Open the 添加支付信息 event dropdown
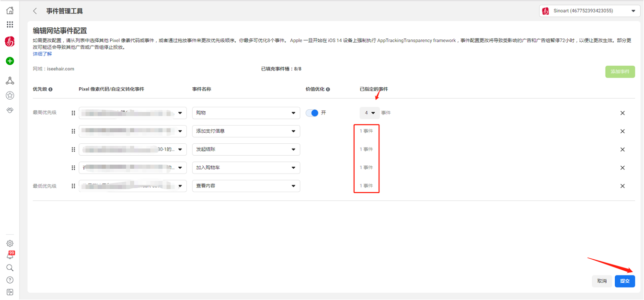 (246, 131)
